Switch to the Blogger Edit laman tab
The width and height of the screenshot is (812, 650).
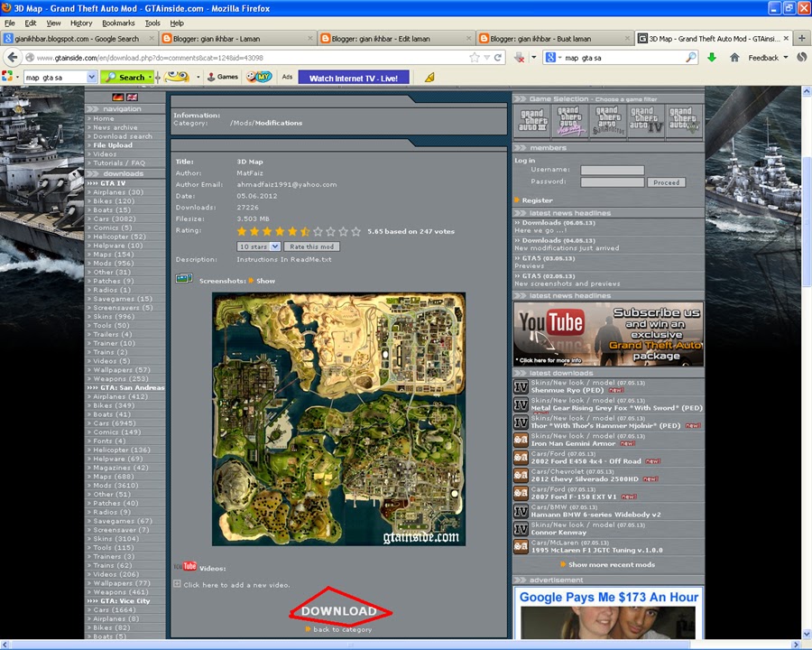[396, 38]
